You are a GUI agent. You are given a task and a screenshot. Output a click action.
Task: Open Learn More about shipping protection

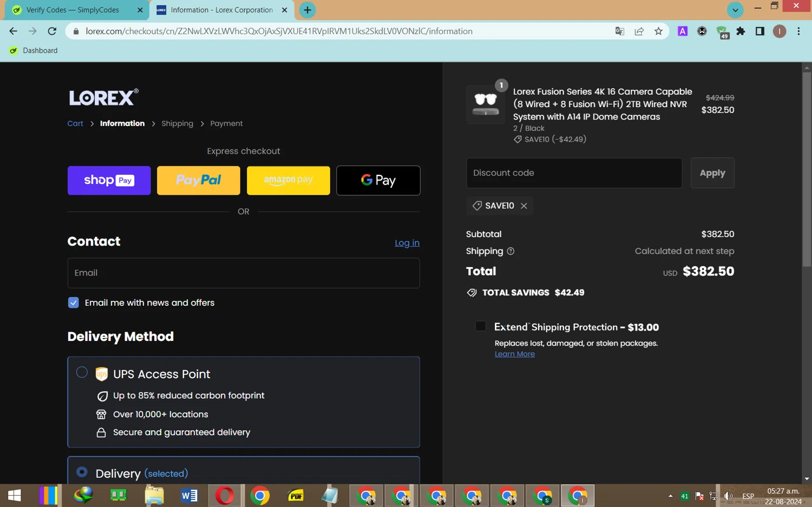tap(515, 354)
